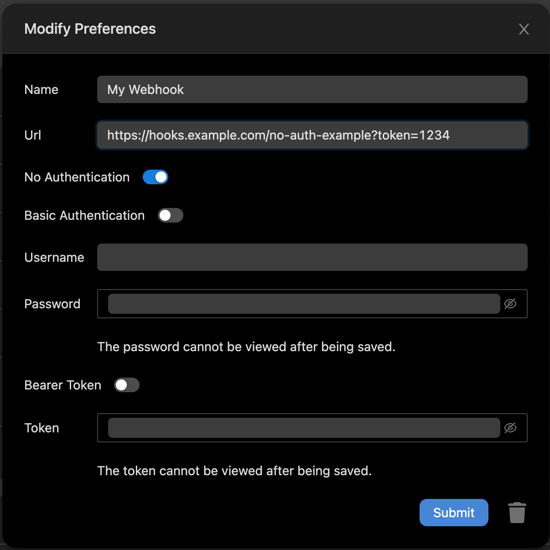Click the Username label
Image resolution: width=550 pixels, height=550 pixels.
54,257
